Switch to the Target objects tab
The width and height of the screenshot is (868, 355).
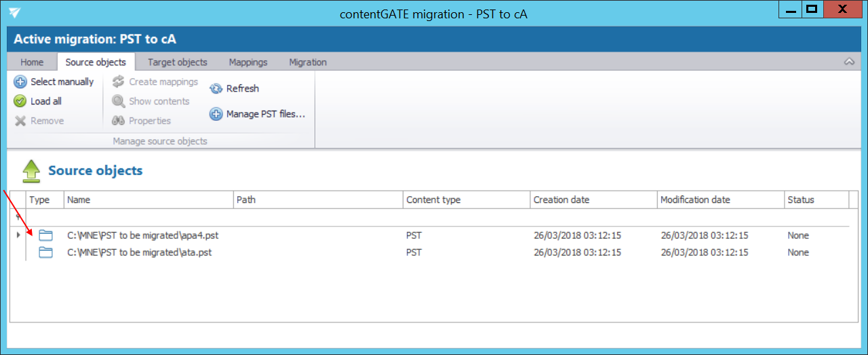coord(178,62)
